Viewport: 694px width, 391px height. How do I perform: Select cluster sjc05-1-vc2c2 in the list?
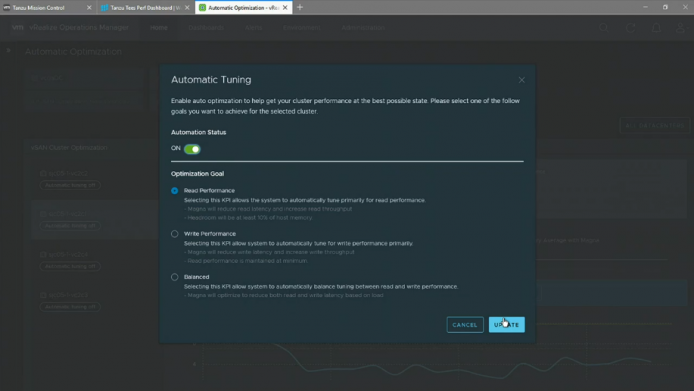coord(68,174)
